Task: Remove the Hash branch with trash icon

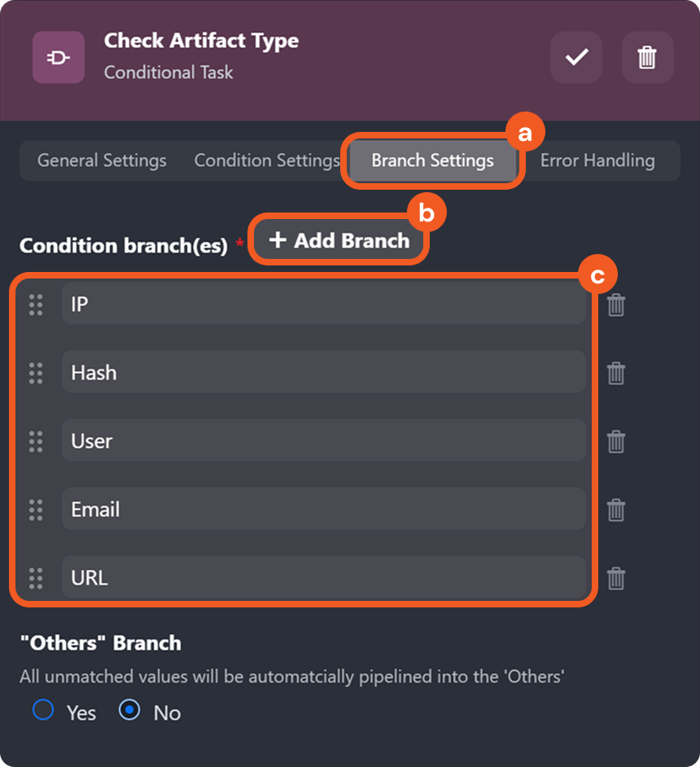Action: [616, 374]
